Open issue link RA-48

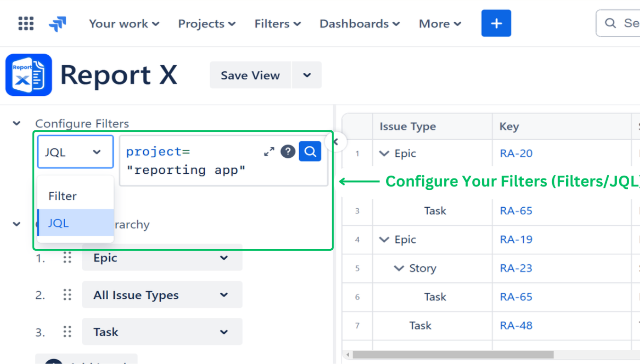click(516, 325)
